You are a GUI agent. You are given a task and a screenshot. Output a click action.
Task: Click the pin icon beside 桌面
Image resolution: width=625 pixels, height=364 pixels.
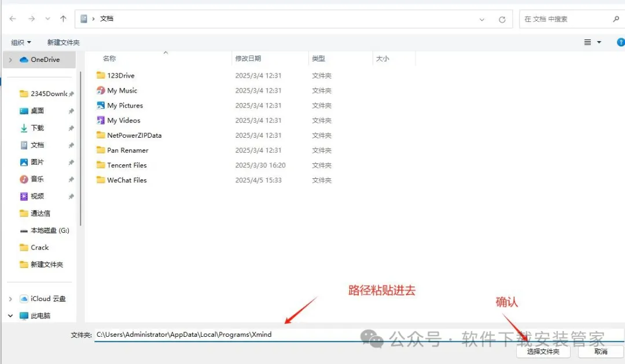(71, 111)
